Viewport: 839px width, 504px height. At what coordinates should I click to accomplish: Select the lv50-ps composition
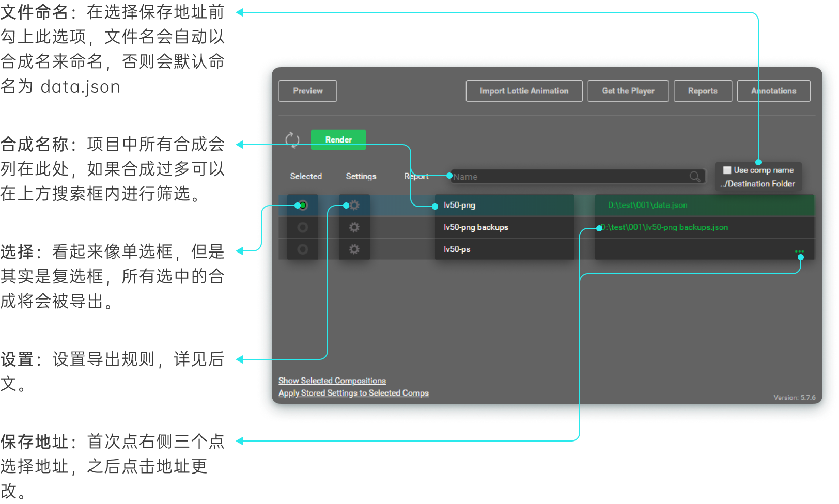[x=303, y=249]
